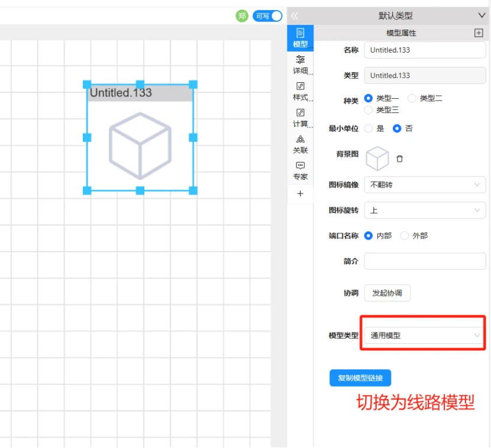The image size is (491, 448).
Task: Click the green 郑 user avatar
Action: [x=242, y=16]
